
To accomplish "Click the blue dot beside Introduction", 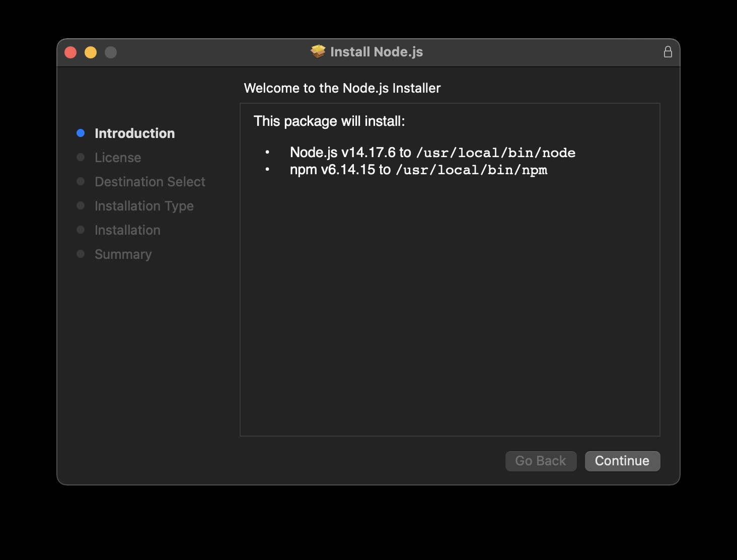I will (81, 133).
